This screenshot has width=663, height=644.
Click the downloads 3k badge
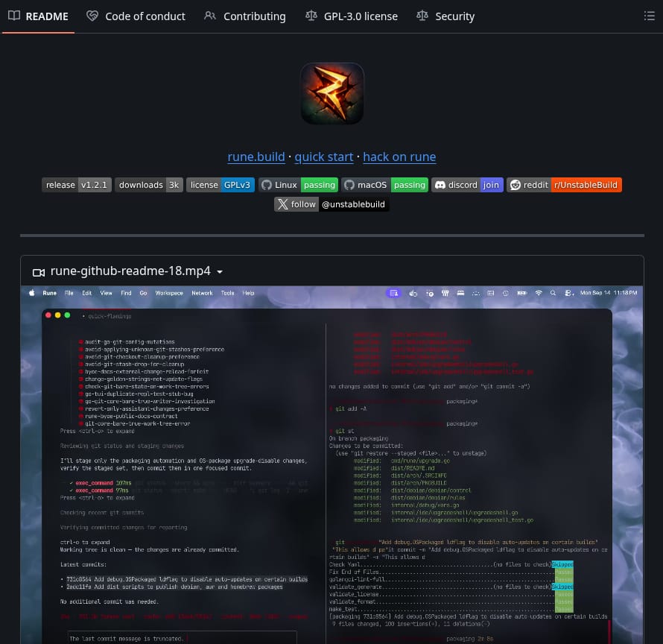tap(149, 185)
